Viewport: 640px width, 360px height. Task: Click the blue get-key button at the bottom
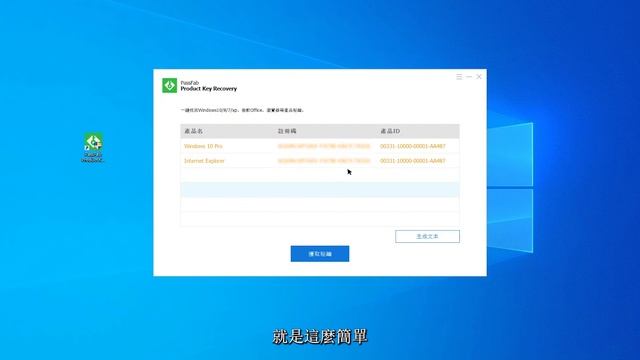pyautogui.click(x=320, y=253)
